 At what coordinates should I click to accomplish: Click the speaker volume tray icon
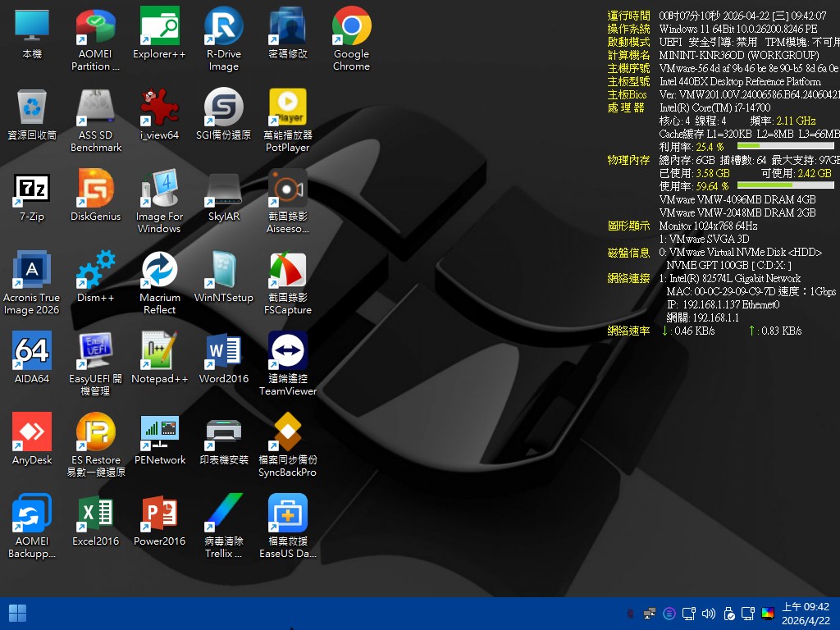click(x=709, y=614)
